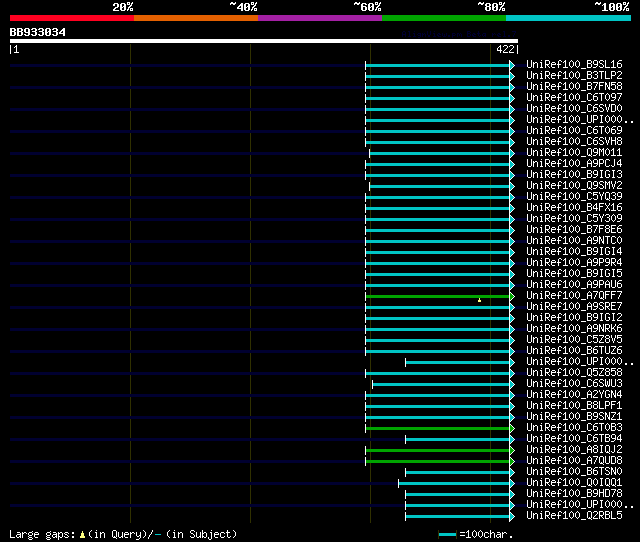The image size is (640, 542).
Task: Select the UniRef100_A8IQJ2 label
Action: pos(574,450)
